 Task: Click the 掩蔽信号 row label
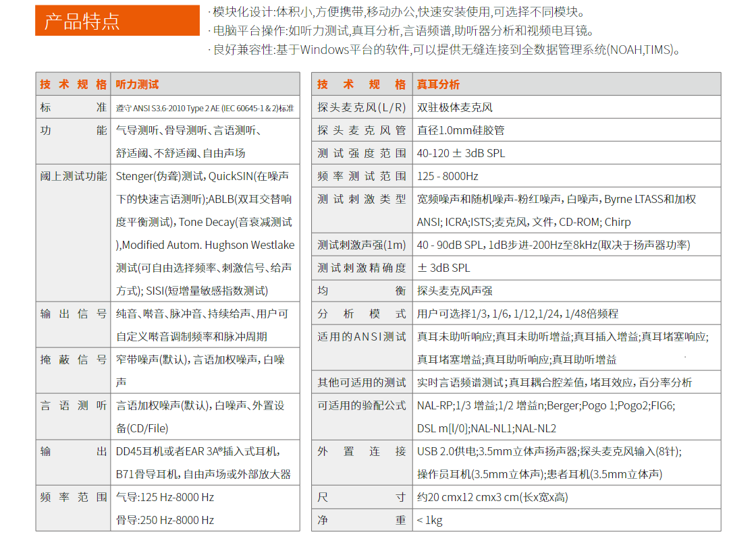point(74,359)
